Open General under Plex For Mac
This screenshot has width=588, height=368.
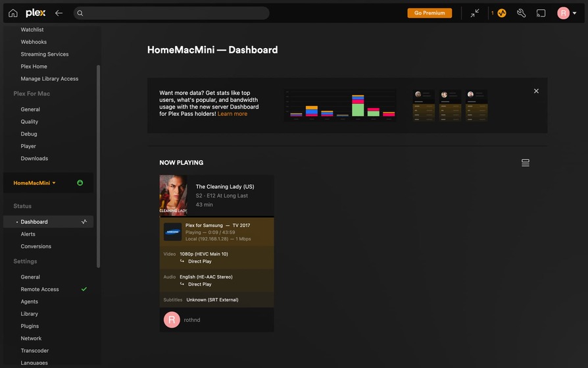point(30,109)
